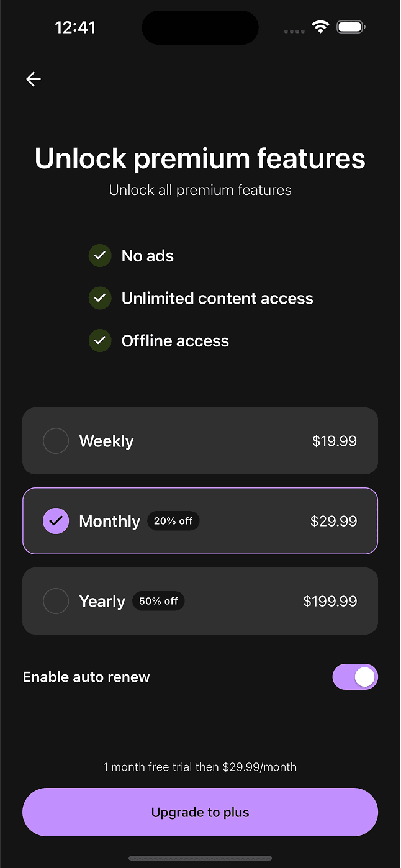Image resolution: width=401 pixels, height=868 pixels.
Task: Click the cellular signal dots in the status bar
Action: pyautogui.click(x=294, y=30)
